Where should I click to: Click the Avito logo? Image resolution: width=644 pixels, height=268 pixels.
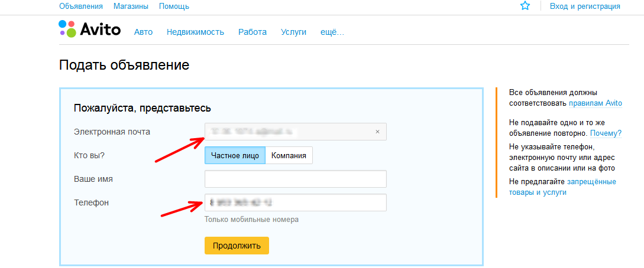90,30
